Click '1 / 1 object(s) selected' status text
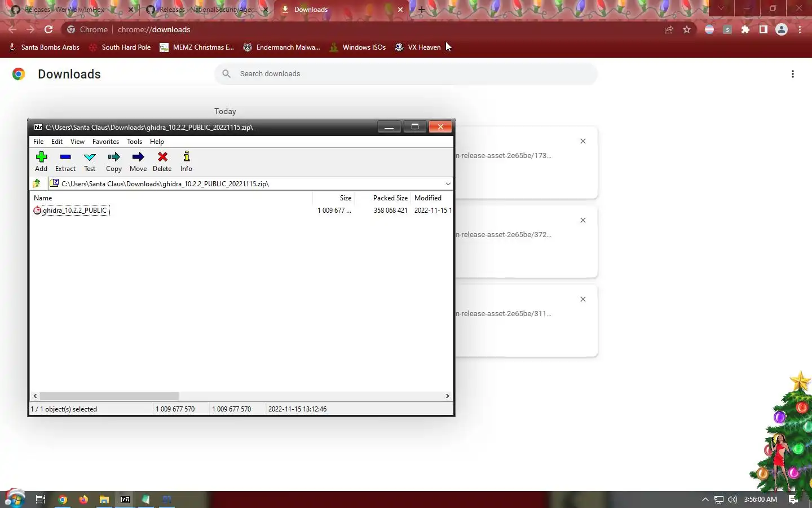812x508 pixels. 64,409
